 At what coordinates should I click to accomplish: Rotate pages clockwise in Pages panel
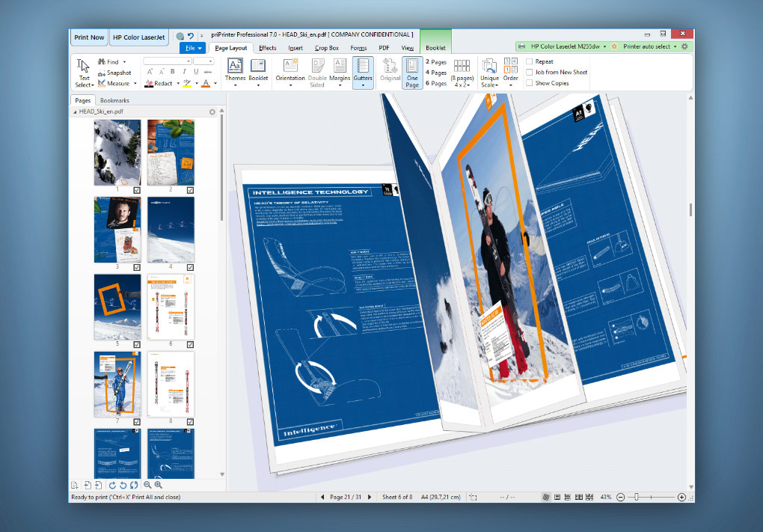112,485
